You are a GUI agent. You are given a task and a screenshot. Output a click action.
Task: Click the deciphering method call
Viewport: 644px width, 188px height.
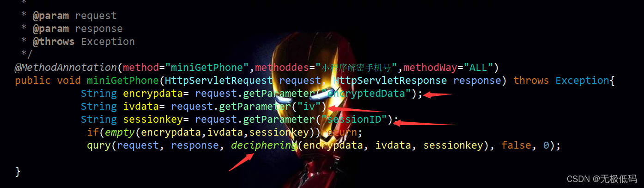tap(264, 145)
